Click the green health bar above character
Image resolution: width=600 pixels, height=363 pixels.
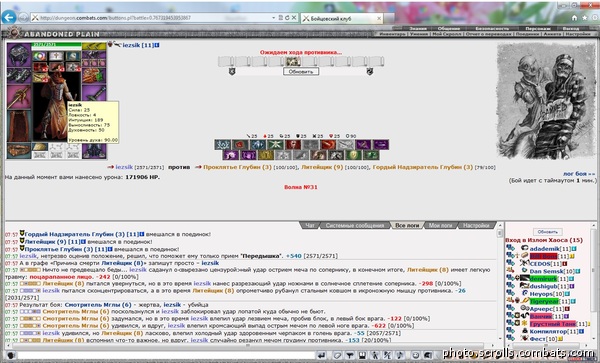(56, 45)
